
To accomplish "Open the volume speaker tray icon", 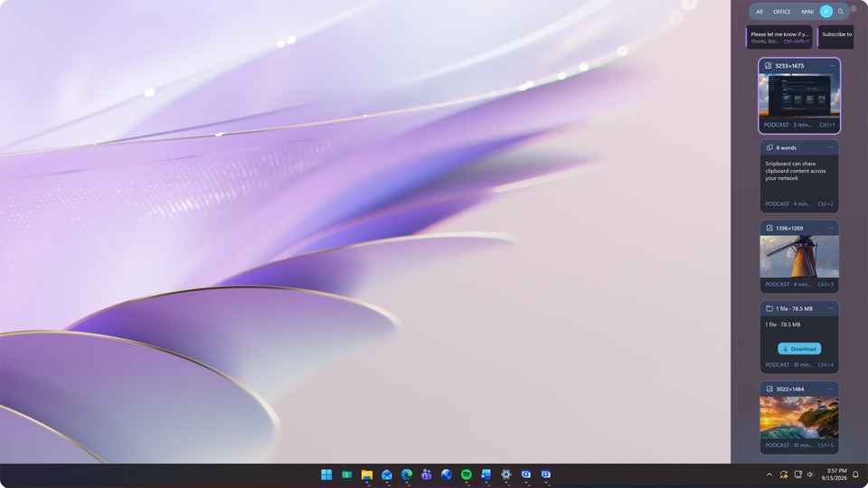I will tap(810, 474).
